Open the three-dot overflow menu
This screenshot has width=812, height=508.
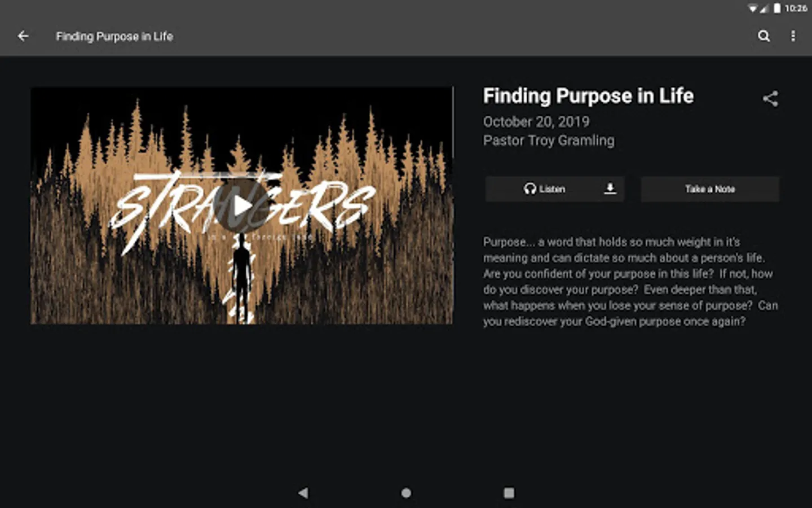pos(793,36)
